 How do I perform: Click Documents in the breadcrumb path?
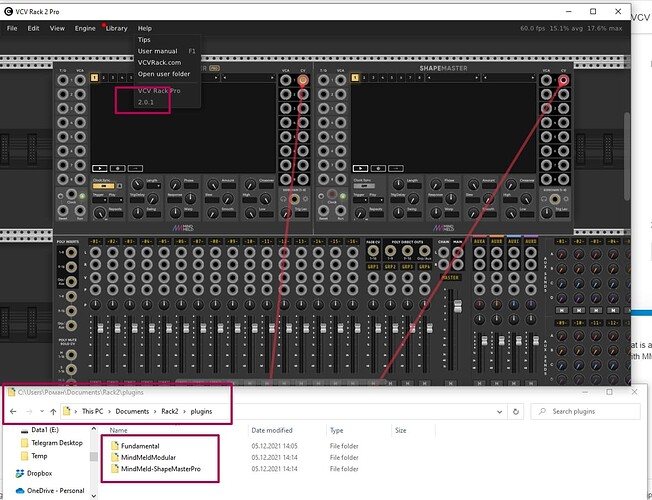(132, 411)
